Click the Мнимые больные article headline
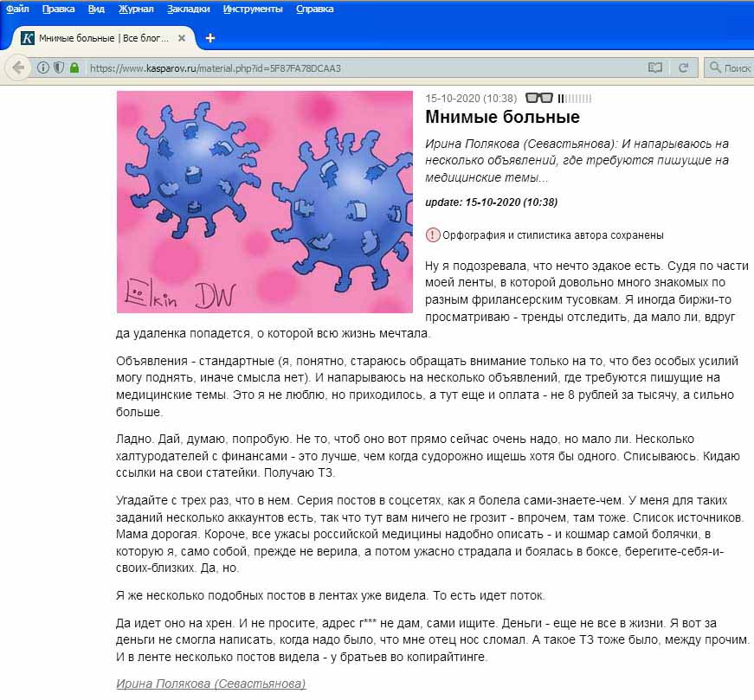The width and height of the screenshot is (754, 700). [502, 117]
